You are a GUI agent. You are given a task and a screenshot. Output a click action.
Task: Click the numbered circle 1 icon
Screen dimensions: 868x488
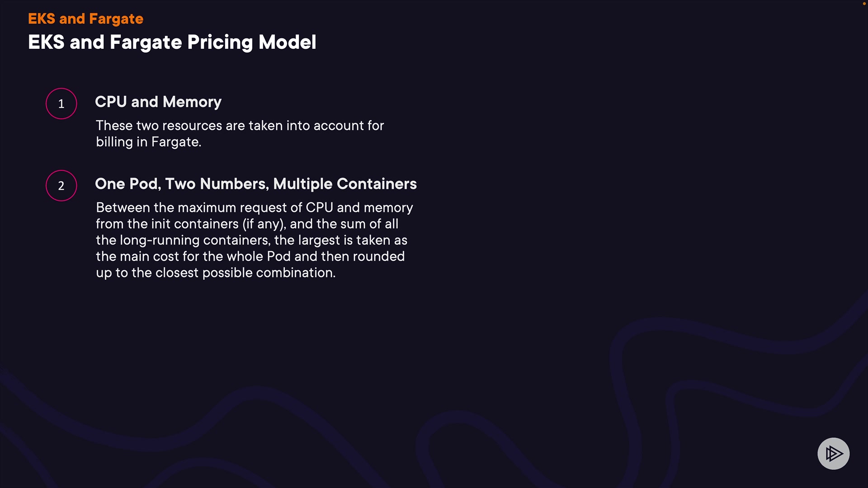[x=61, y=103]
